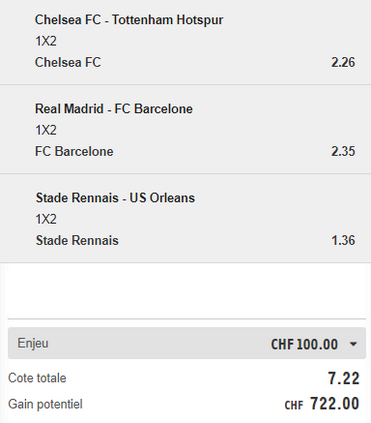Click the Enjeu label in stake field
The width and height of the screenshot is (371, 423).
(x=33, y=343)
